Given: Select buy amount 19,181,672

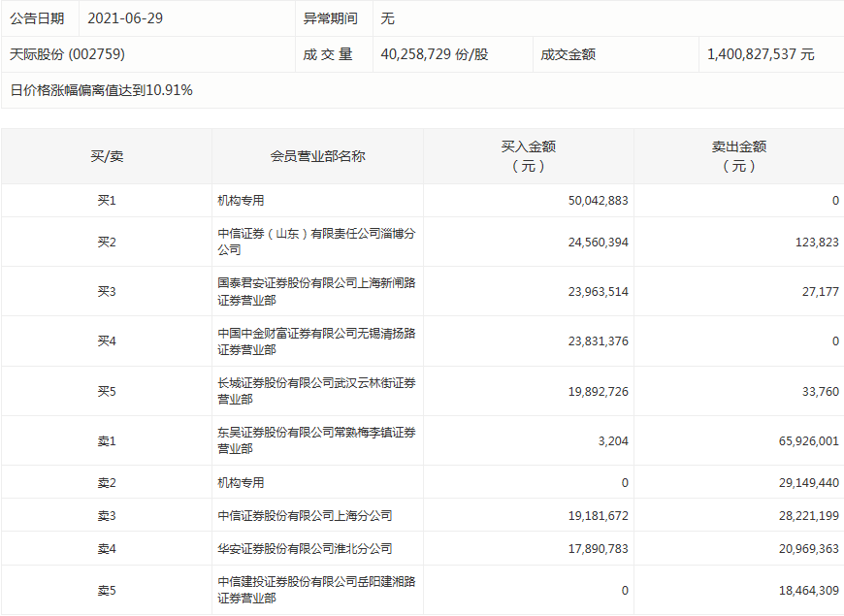Looking at the screenshot, I should pos(598,516).
